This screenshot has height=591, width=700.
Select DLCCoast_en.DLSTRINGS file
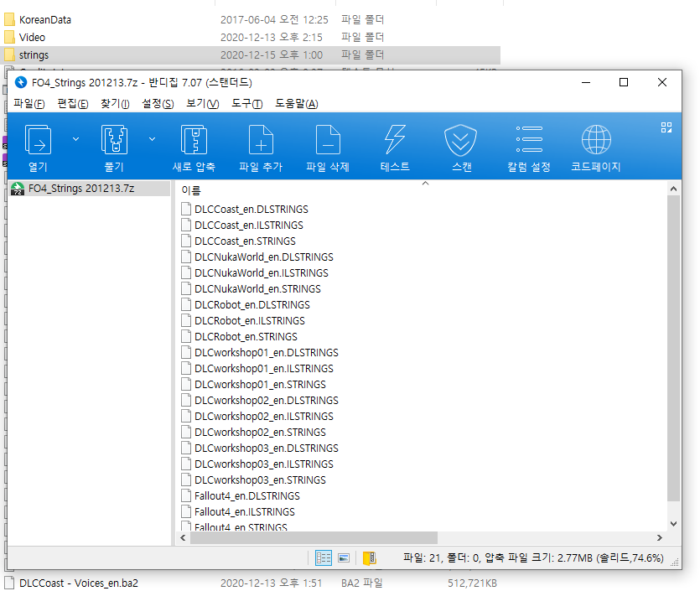coord(251,210)
